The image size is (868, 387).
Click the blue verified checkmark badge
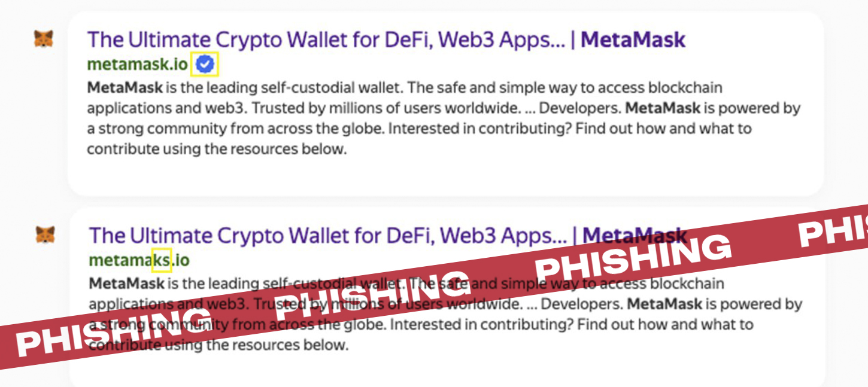205,64
